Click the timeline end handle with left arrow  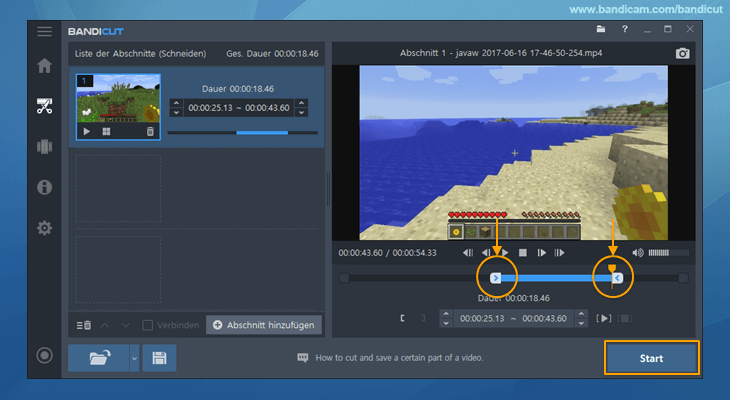click(x=618, y=278)
